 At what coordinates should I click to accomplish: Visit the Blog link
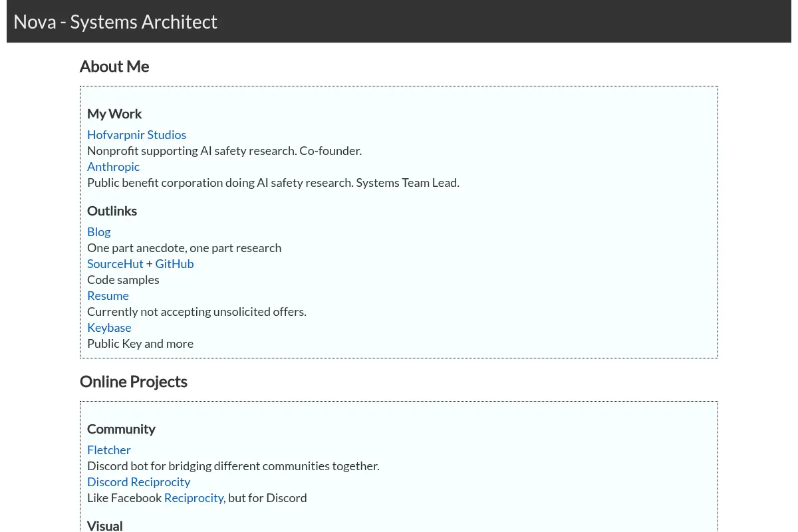pos(98,231)
